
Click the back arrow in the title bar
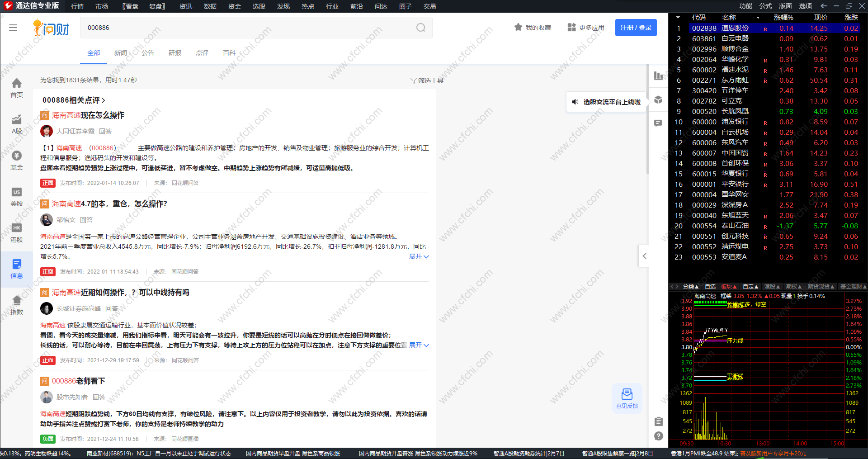(x=824, y=6)
